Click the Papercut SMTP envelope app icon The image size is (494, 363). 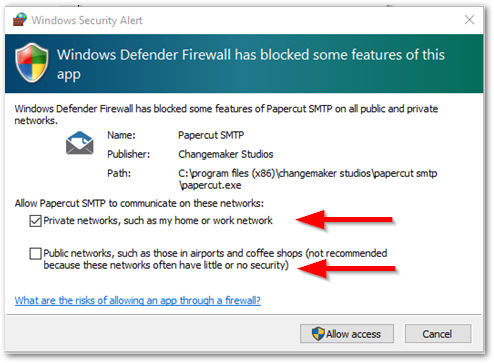click(80, 143)
